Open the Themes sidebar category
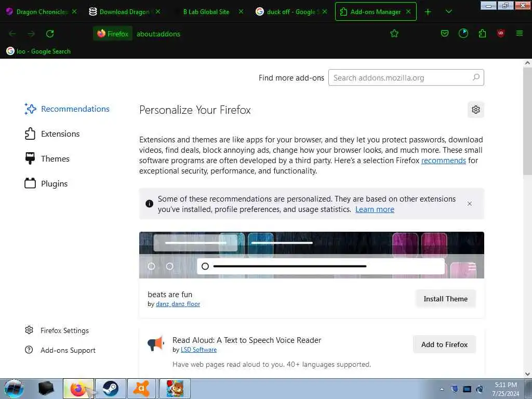This screenshot has width=532, height=399. tap(47, 158)
